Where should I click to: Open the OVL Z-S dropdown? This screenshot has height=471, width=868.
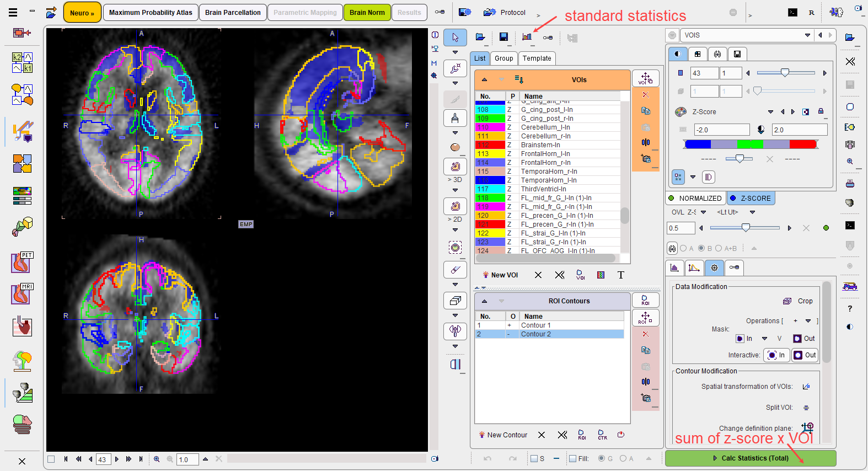704,212
